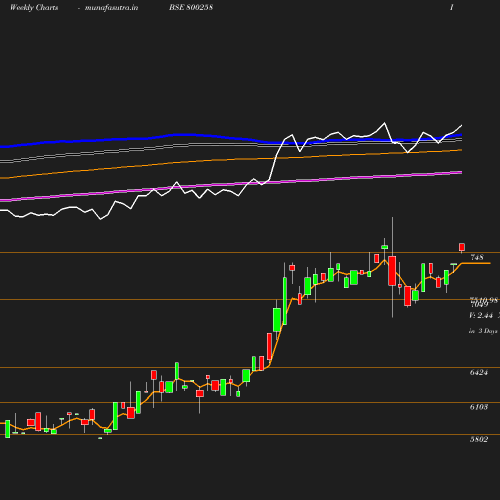Click the 'Weekly Charts' title text
Screen dimensions: 500x500
click(34, 8)
